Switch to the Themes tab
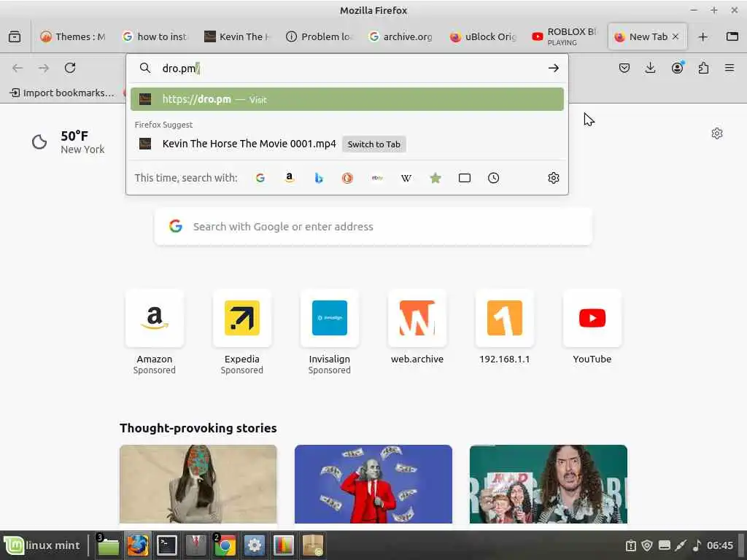Screen dimensions: 747x560 click(73, 36)
